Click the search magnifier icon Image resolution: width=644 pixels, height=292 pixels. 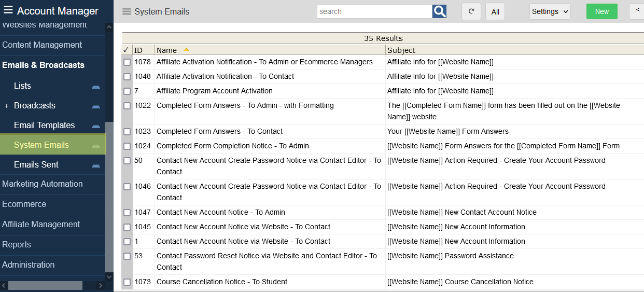pos(439,11)
